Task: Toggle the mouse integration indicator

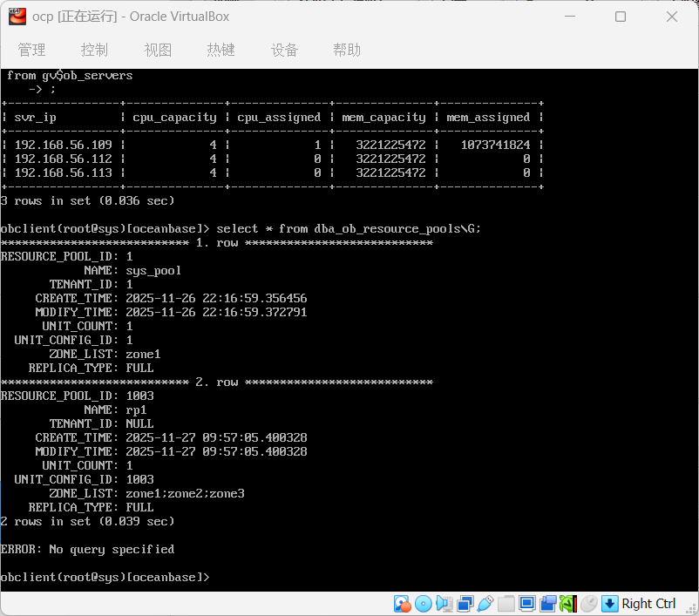Action: pos(589,603)
